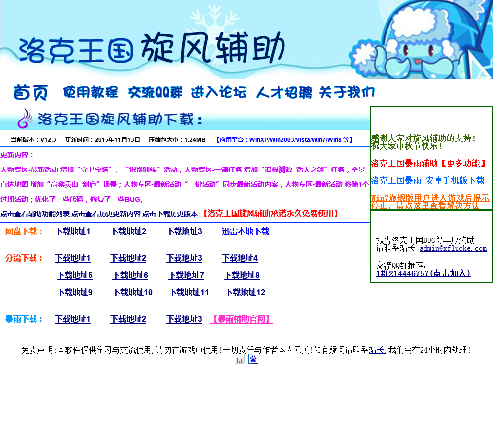Click 暴雨下载 下载地址3
The height and width of the screenshot is (448, 493).
tap(184, 319)
